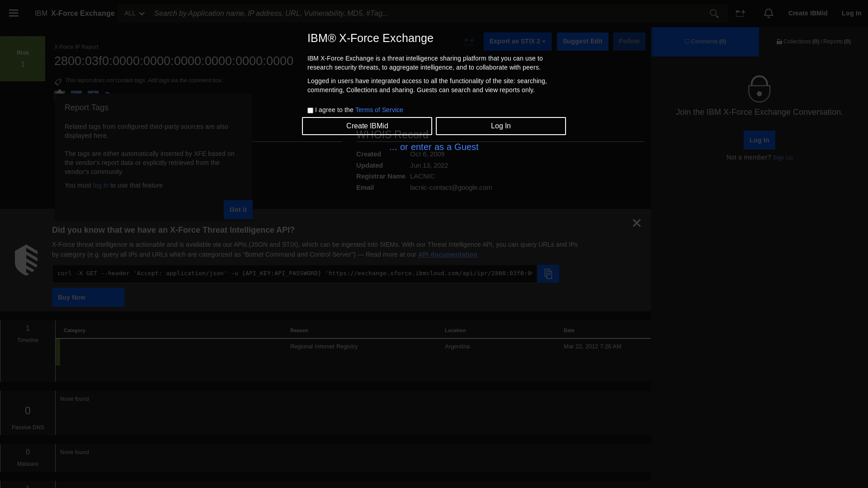Focus the main search input field
Screen dimensions: 868x488
[x=427, y=14]
